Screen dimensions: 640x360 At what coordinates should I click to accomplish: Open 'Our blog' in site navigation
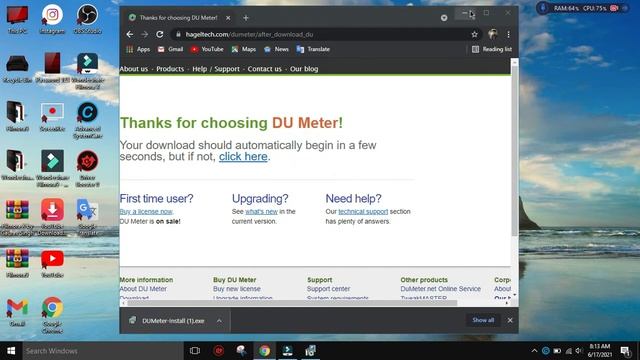304,69
